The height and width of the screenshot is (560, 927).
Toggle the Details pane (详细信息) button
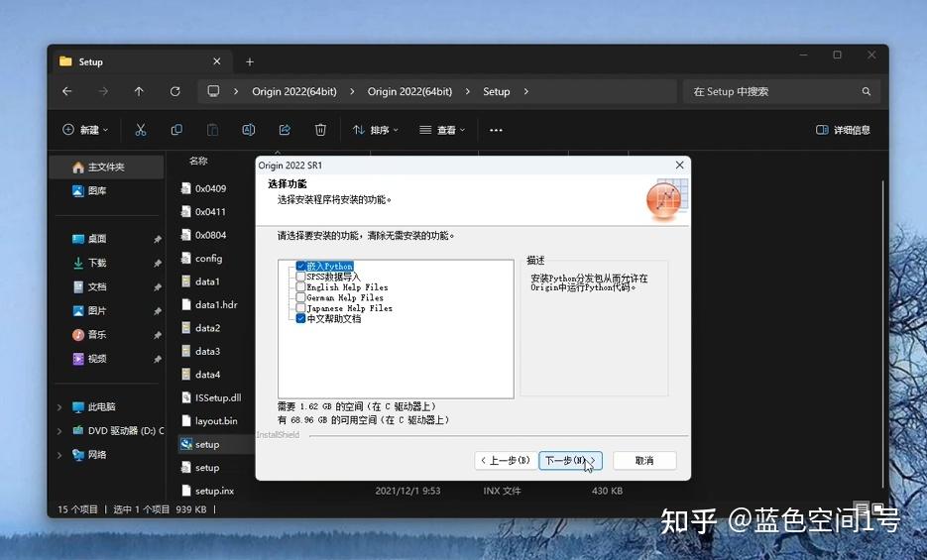[x=843, y=130]
